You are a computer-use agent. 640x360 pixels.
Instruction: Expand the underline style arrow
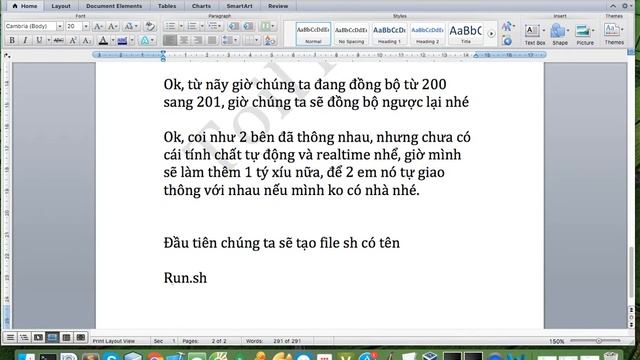49,40
